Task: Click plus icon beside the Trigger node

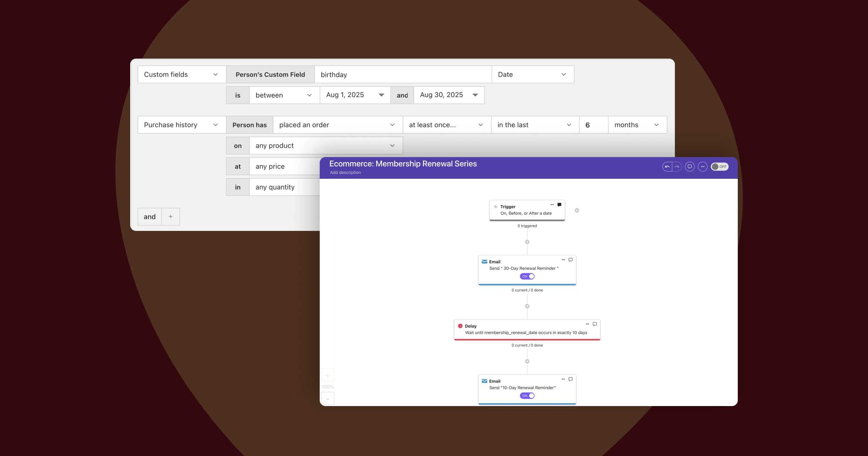Action: (577, 210)
